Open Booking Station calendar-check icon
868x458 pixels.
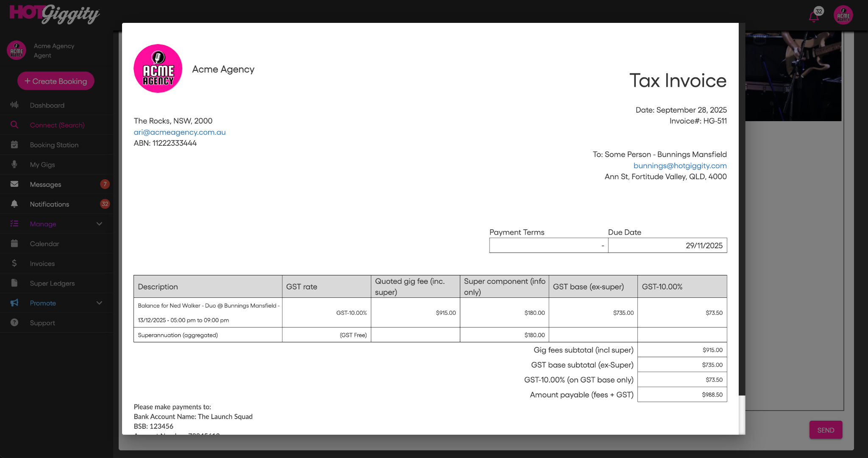coord(14,144)
